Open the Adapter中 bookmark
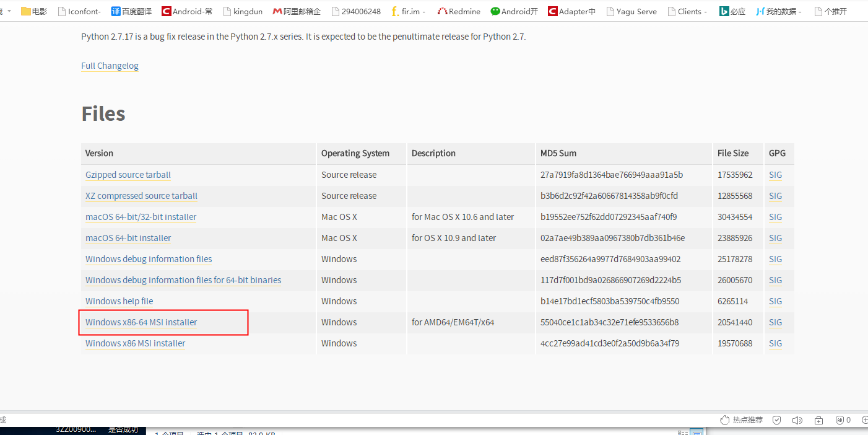Viewport: 868px width, 435px height. pos(572,11)
